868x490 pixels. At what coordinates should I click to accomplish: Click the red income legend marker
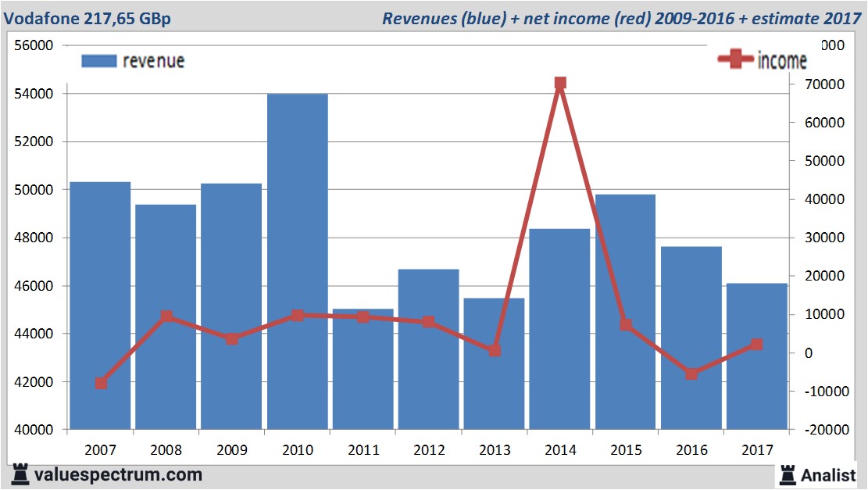click(x=735, y=59)
